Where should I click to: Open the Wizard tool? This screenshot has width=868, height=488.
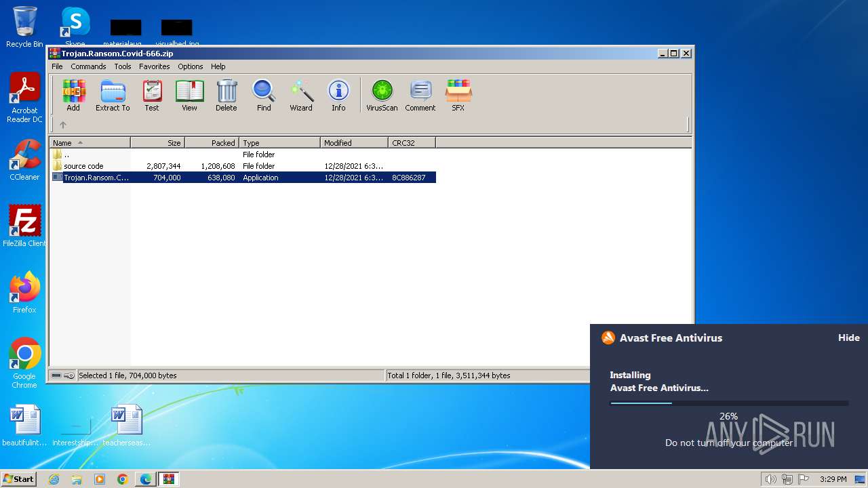tap(301, 95)
